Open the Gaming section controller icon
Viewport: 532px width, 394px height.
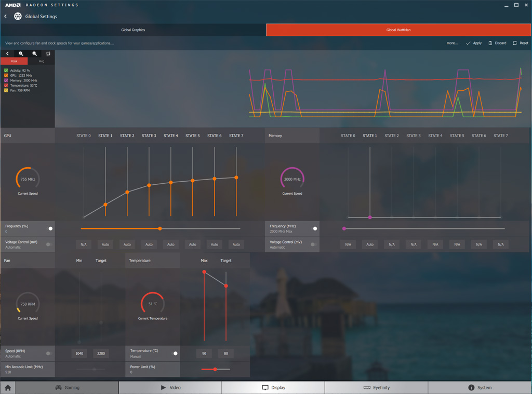tap(58, 388)
